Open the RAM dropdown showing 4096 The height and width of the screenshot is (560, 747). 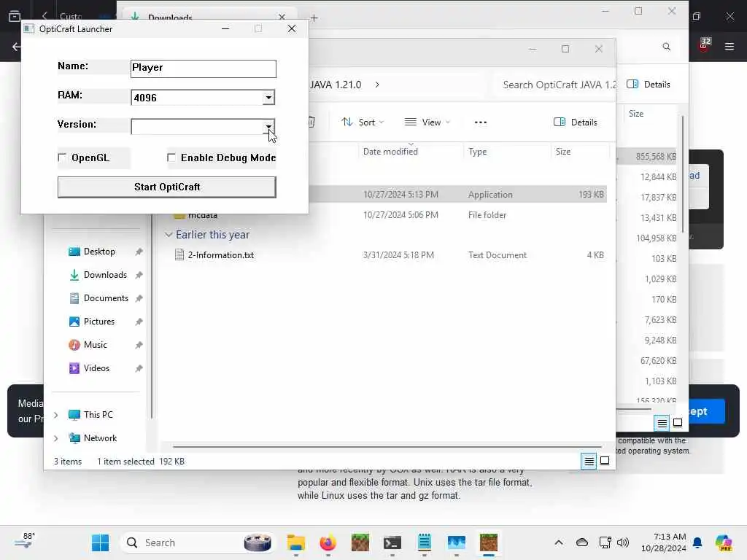(268, 98)
